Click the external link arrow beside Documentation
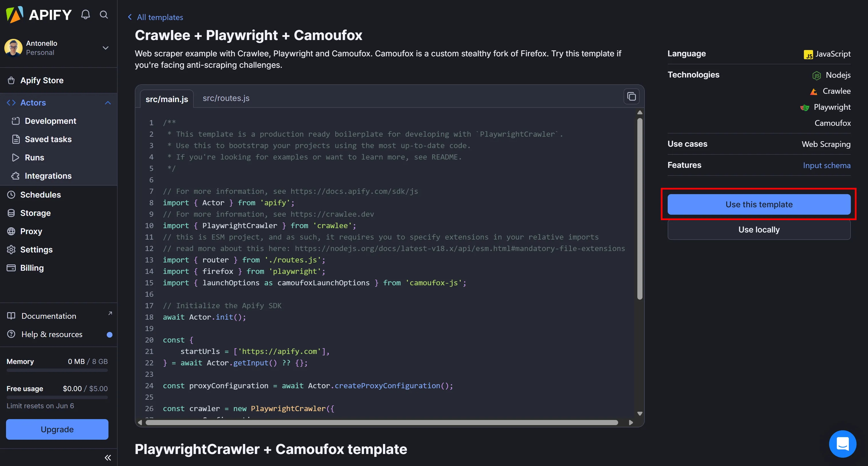 (x=110, y=313)
